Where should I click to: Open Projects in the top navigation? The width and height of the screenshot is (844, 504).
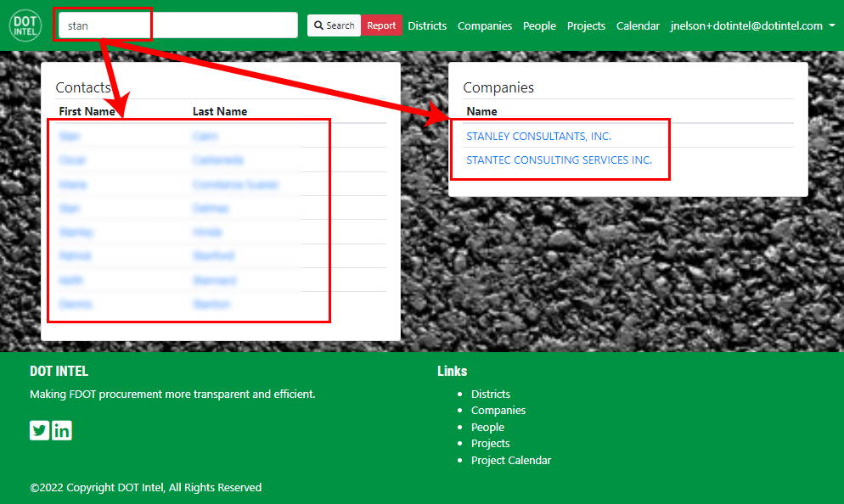click(586, 25)
